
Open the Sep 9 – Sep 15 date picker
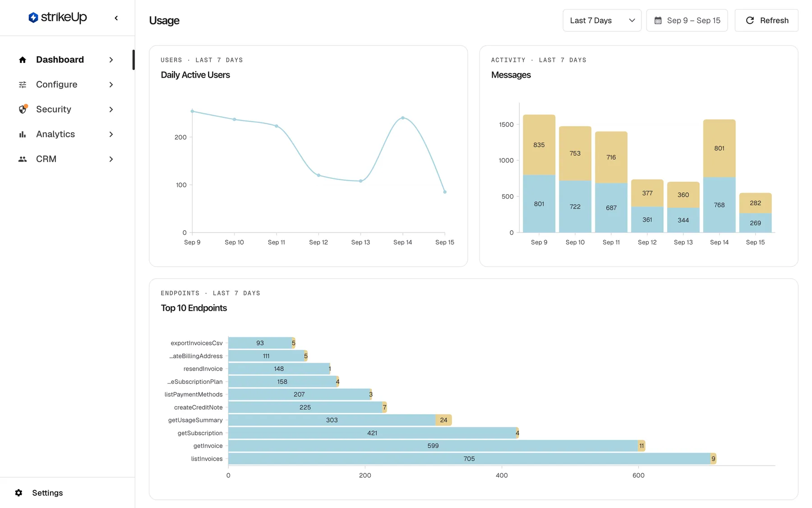(687, 20)
